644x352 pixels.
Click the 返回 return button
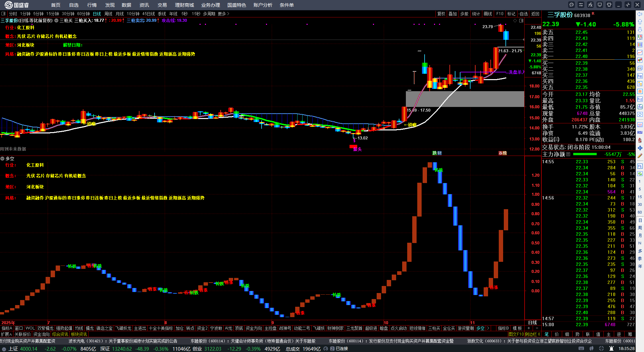pyautogui.click(x=535, y=14)
